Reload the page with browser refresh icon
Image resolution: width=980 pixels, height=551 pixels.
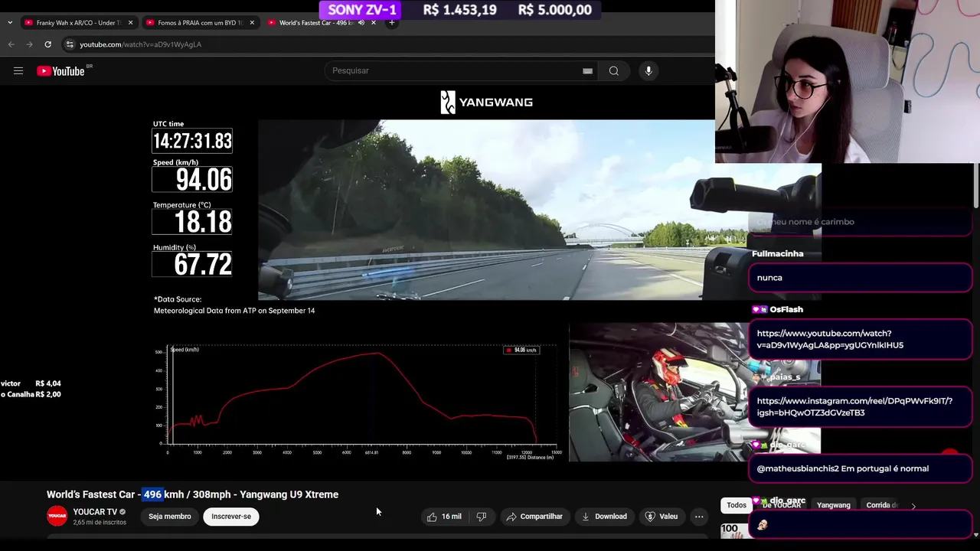tap(47, 44)
